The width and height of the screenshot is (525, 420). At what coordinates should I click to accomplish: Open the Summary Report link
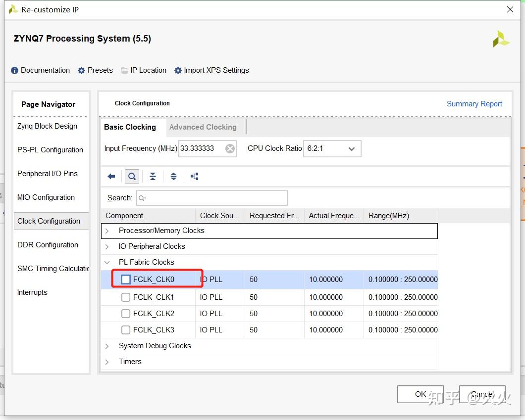[x=474, y=104]
